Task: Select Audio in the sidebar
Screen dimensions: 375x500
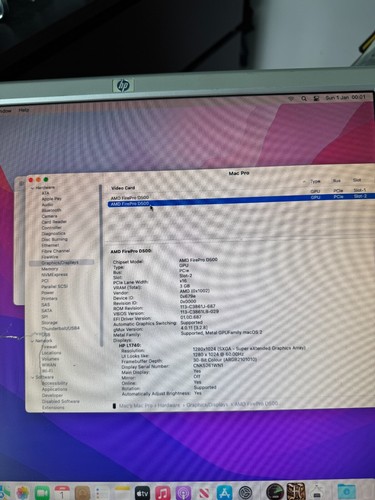Action: (x=47, y=204)
